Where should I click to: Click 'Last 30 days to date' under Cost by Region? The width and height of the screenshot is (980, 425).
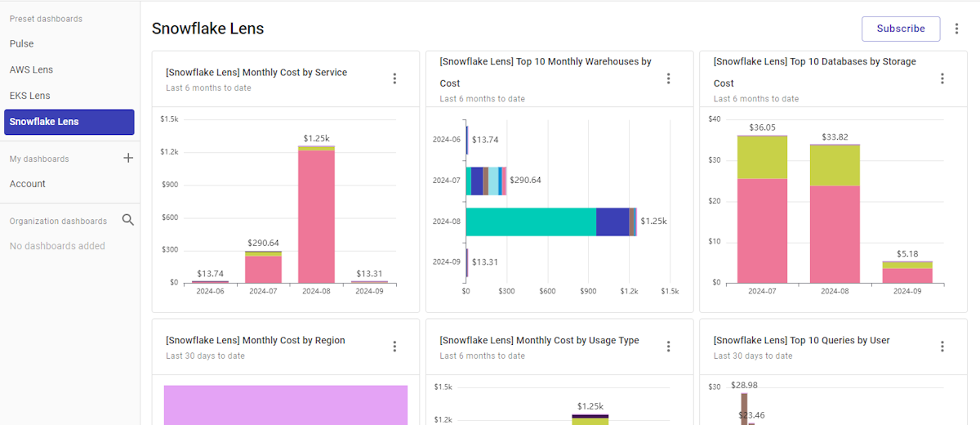[205, 356]
